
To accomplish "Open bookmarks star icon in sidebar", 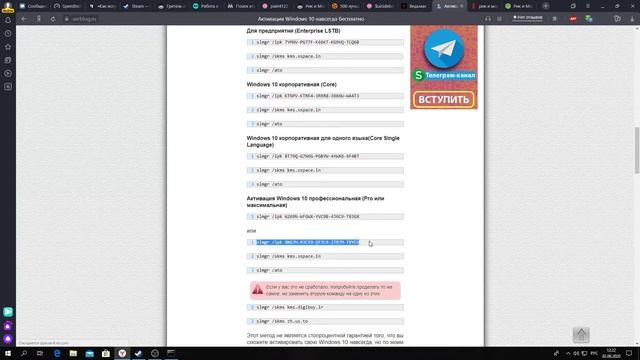I will (8, 47).
